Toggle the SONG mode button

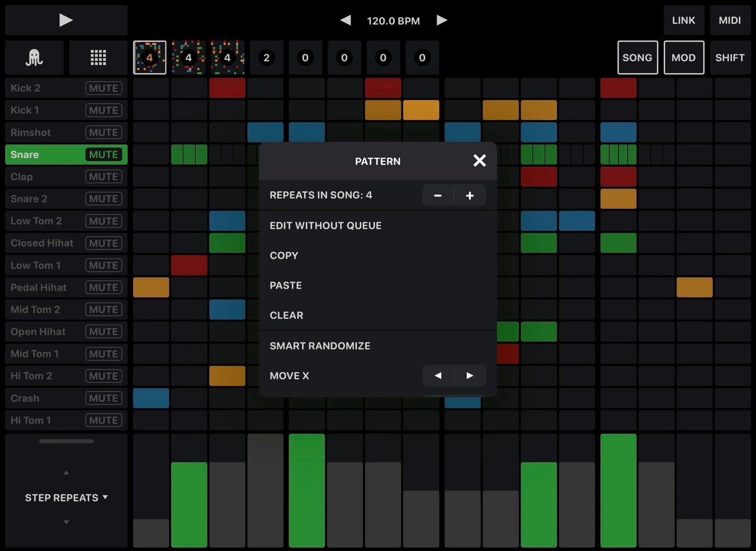637,58
